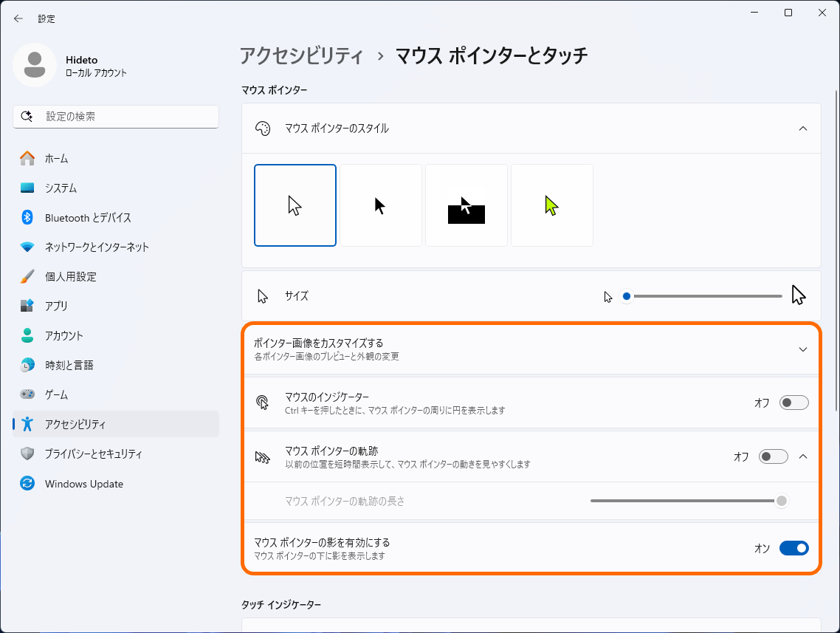Expand ポインター画像をカスタマイズする section
Image resolution: width=840 pixels, height=633 pixels.
(803, 349)
